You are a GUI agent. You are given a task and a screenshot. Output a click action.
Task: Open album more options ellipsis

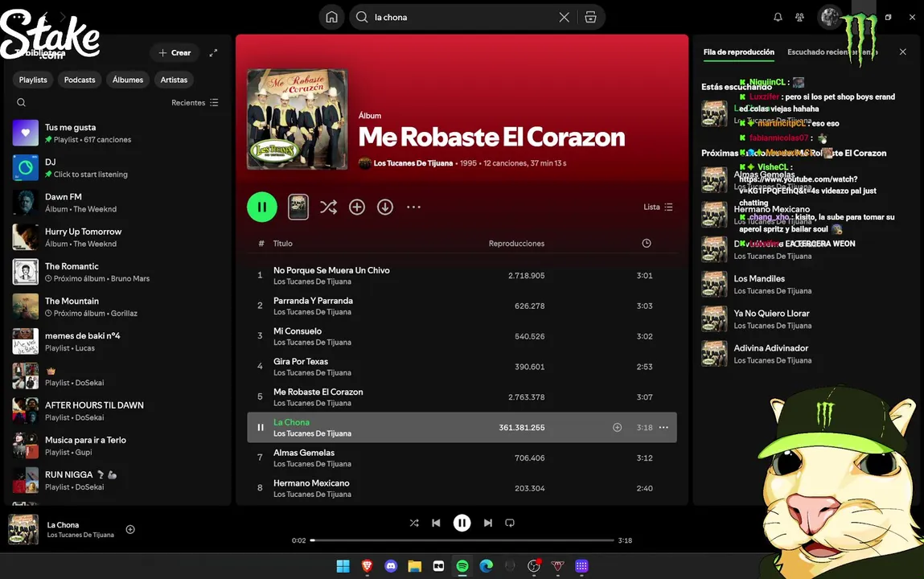(413, 207)
